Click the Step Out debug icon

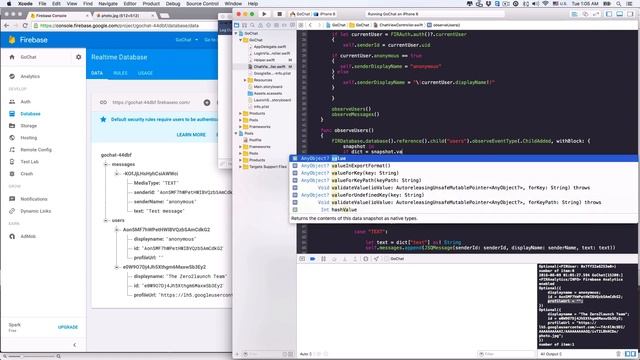(355, 259)
